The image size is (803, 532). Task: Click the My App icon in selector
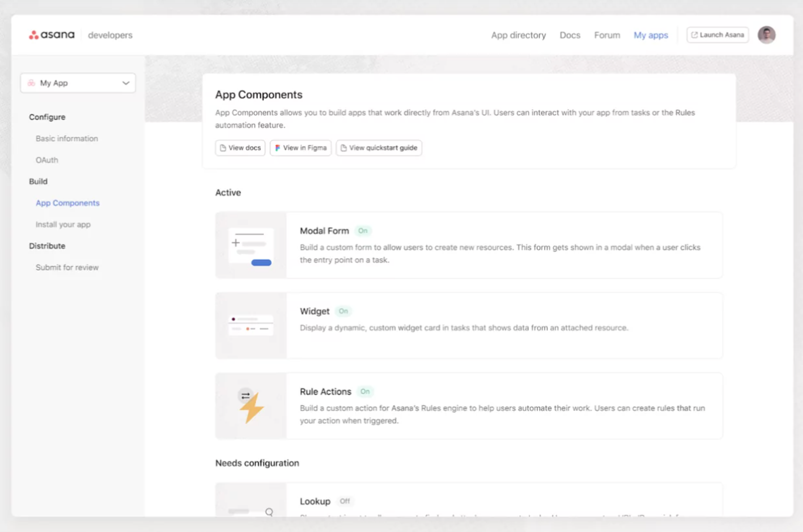click(x=31, y=83)
